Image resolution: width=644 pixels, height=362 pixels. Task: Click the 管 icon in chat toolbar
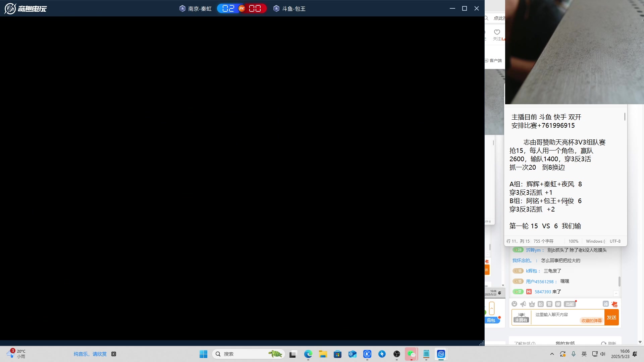click(549, 304)
